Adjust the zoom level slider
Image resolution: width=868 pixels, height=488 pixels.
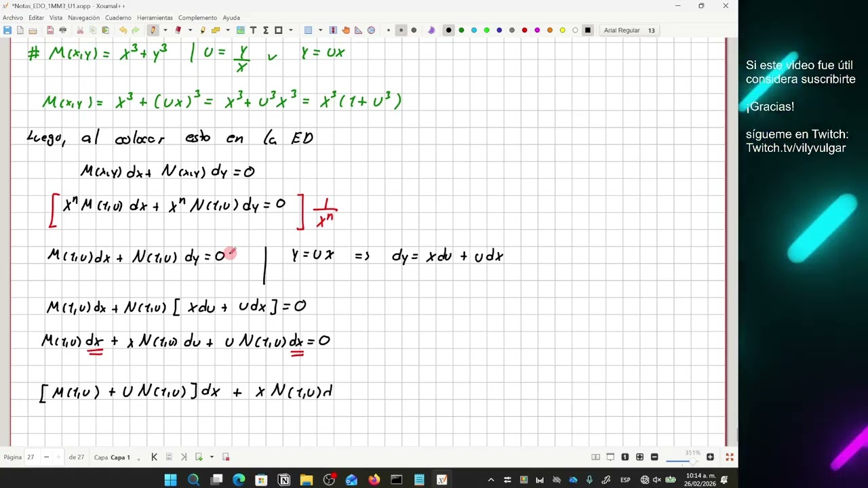681,461
